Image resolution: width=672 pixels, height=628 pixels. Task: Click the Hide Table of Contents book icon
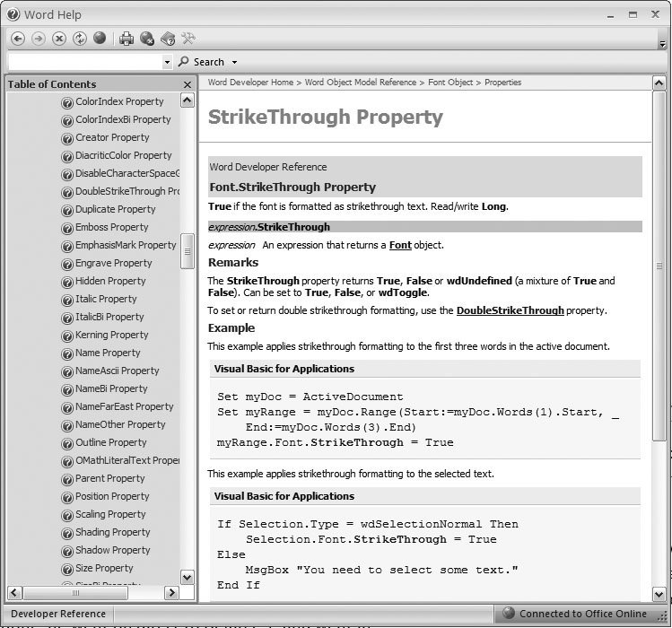168,39
